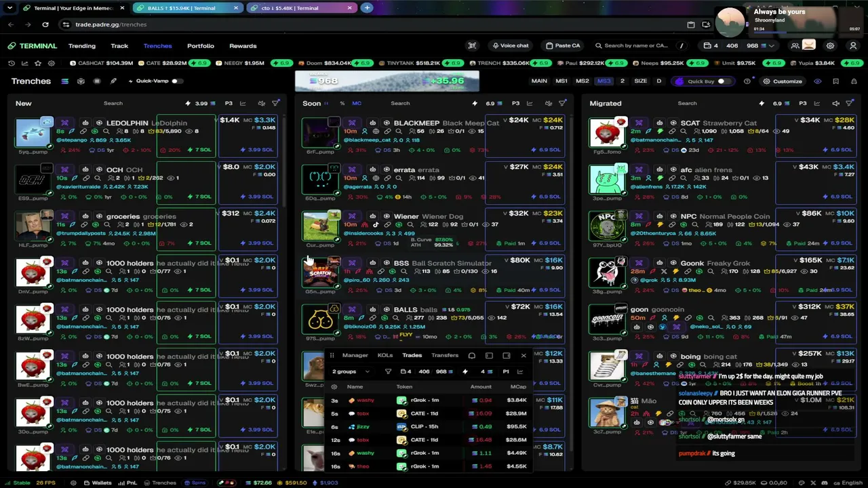Select cube view icon beside Trenches title
Image resolution: width=868 pixels, height=488 pixels.
81,81
